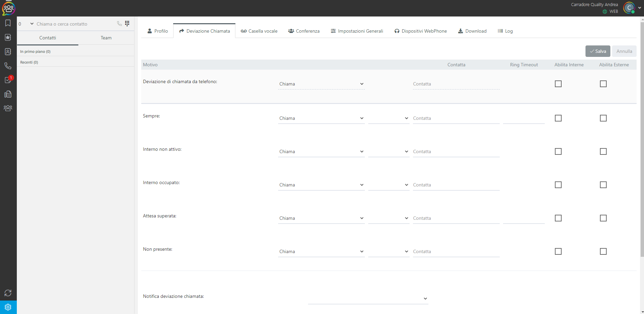Switch to the Profilo tab
The width and height of the screenshot is (644, 314).
click(x=158, y=31)
